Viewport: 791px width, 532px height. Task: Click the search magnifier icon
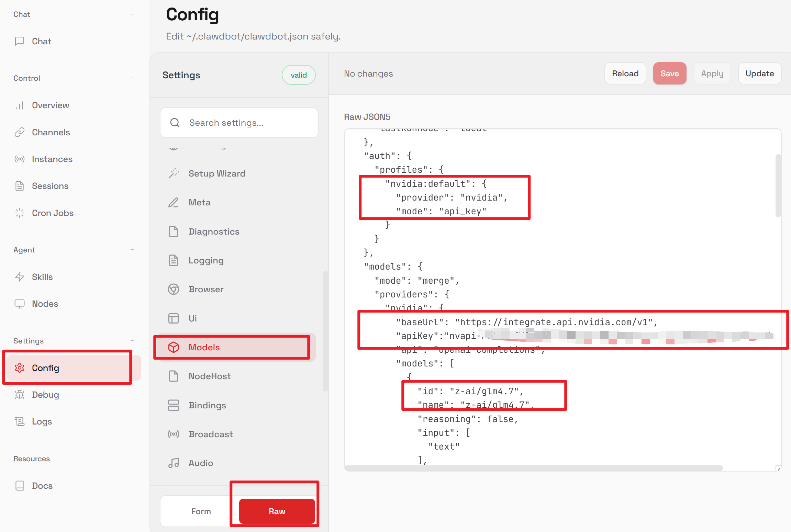pyautogui.click(x=175, y=123)
